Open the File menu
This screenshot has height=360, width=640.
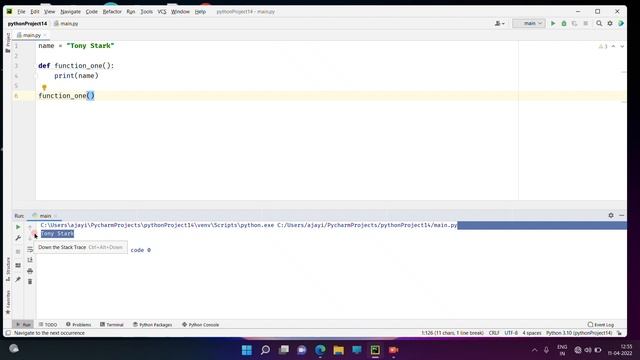coord(21,12)
